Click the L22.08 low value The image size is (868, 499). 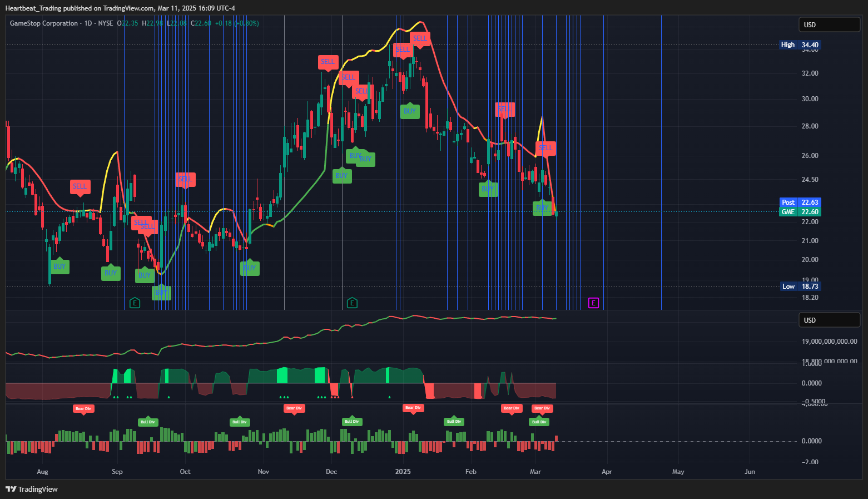coord(177,23)
